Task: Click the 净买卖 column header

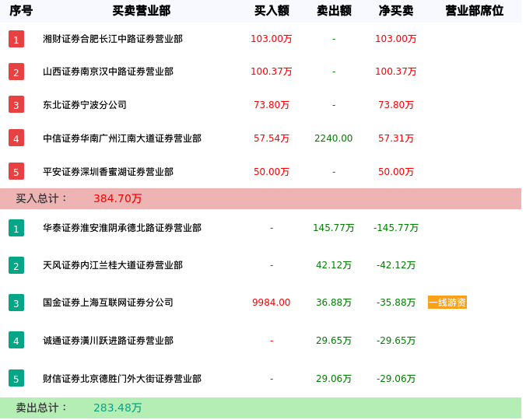Action: click(x=396, y=11)
